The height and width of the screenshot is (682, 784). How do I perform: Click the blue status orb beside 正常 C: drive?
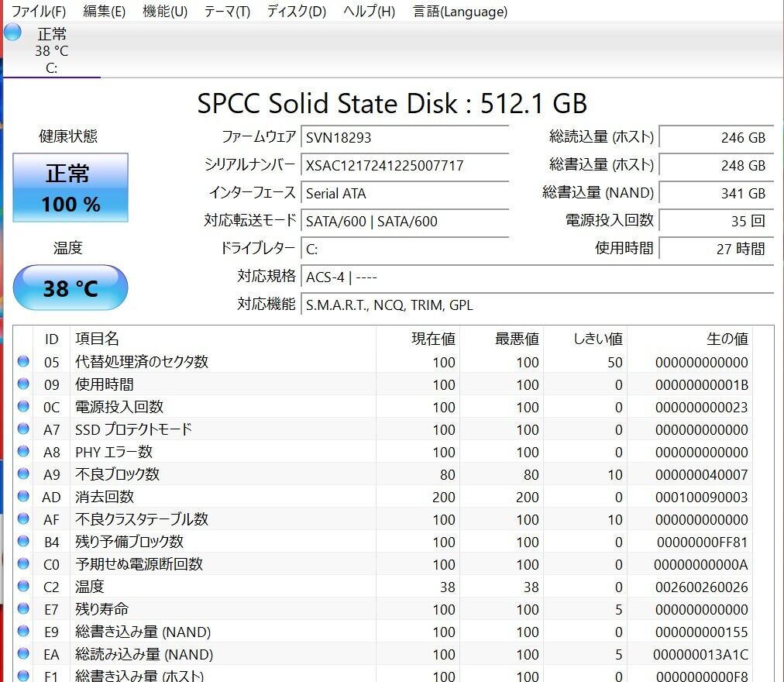12,33
